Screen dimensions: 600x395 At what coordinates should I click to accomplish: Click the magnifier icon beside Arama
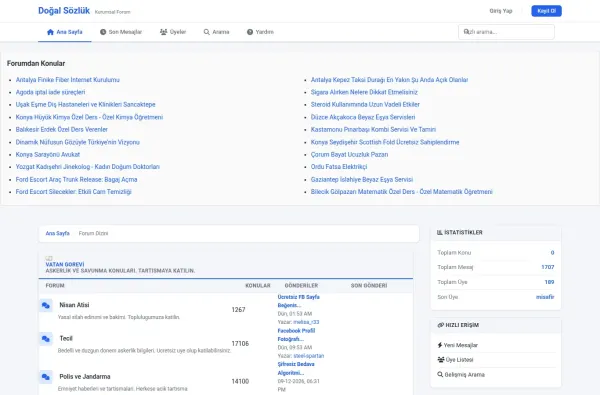(x=207, y=32)
